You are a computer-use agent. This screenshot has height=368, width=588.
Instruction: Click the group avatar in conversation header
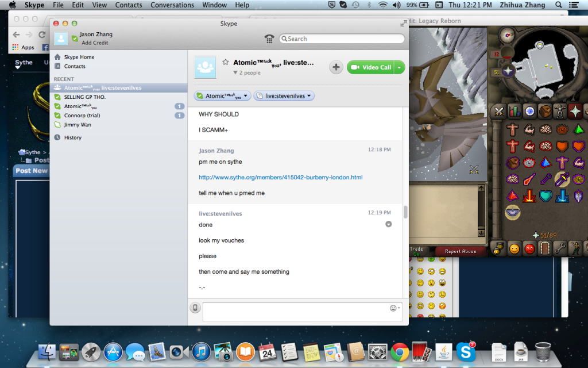pyautogui.click(x=205, y=67)
